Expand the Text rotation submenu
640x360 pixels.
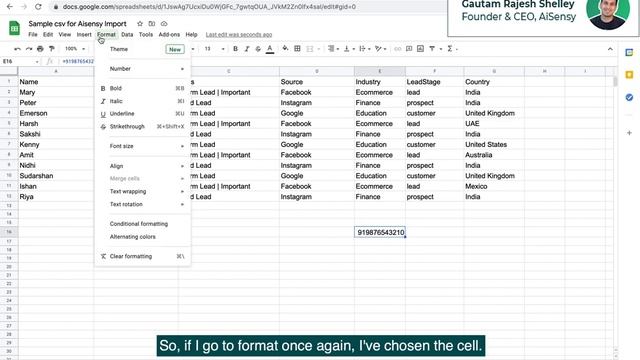143,204
